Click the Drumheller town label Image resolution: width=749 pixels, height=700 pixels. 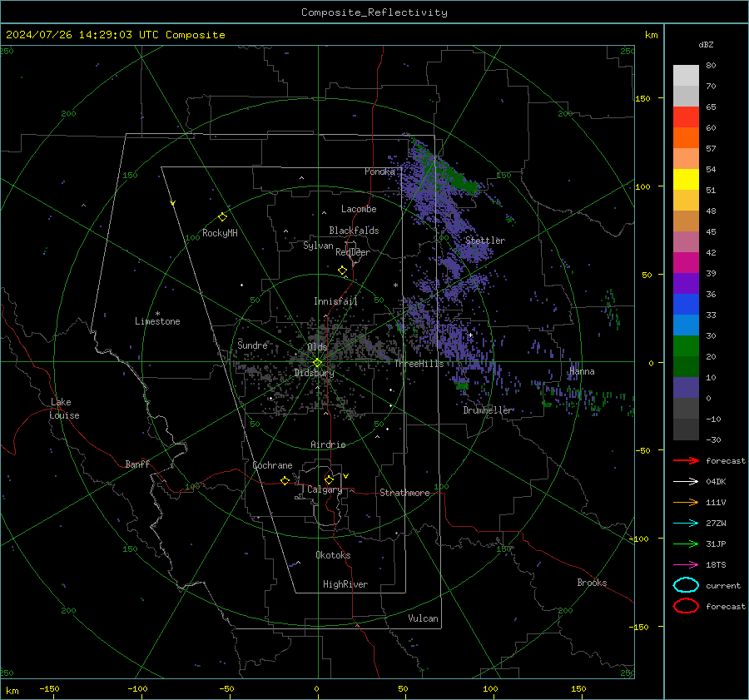[488, 410]
